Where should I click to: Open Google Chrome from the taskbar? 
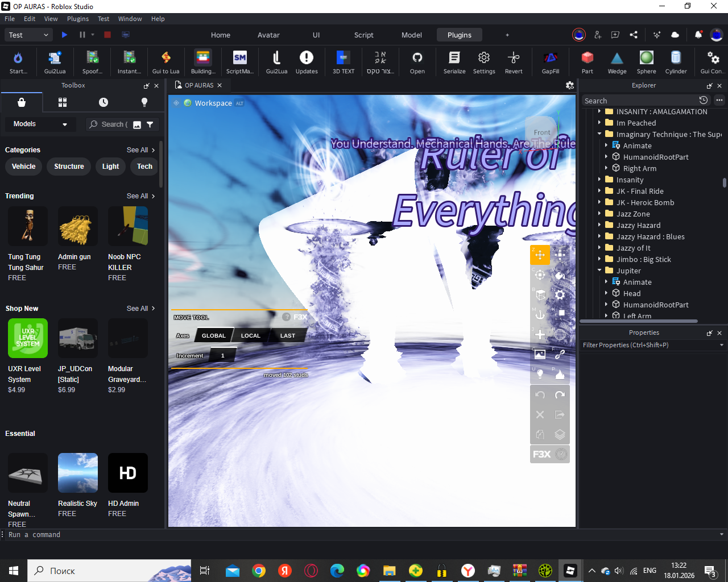click(259, 571)
